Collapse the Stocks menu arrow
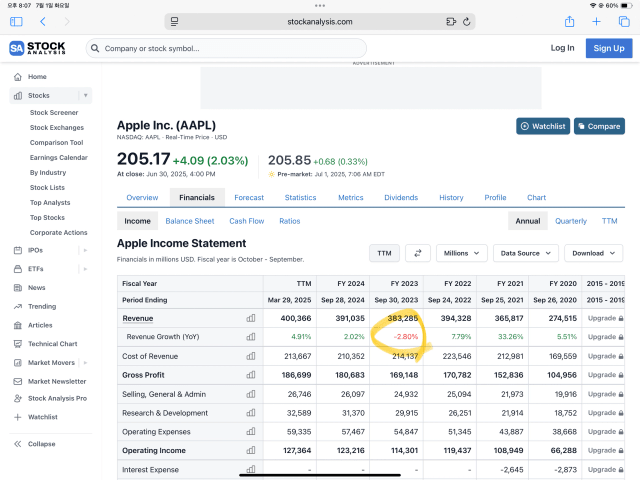The image size is (640, 480). (85, 96)
